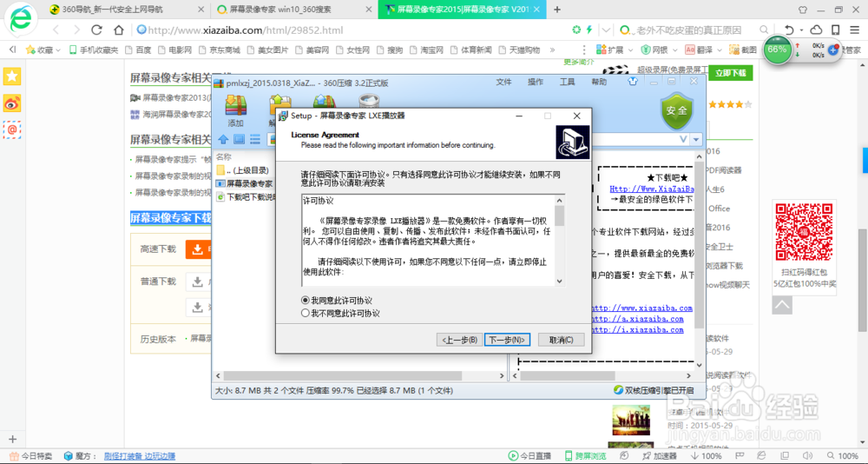The height and width of the screenshot is (464, 868).
Task: Click the 截图 screenshot tool
Action: tap(742, 50)
